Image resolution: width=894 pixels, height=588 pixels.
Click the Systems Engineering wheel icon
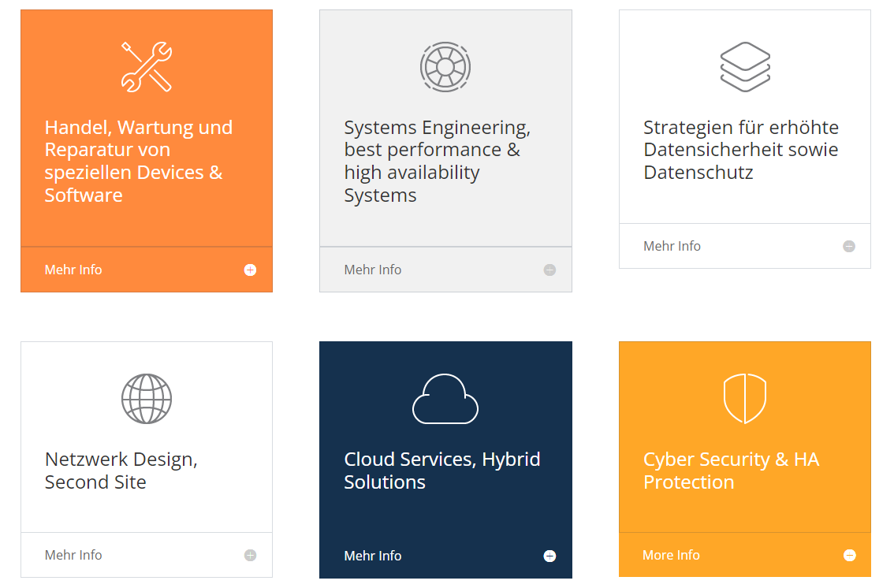point(445,67)
